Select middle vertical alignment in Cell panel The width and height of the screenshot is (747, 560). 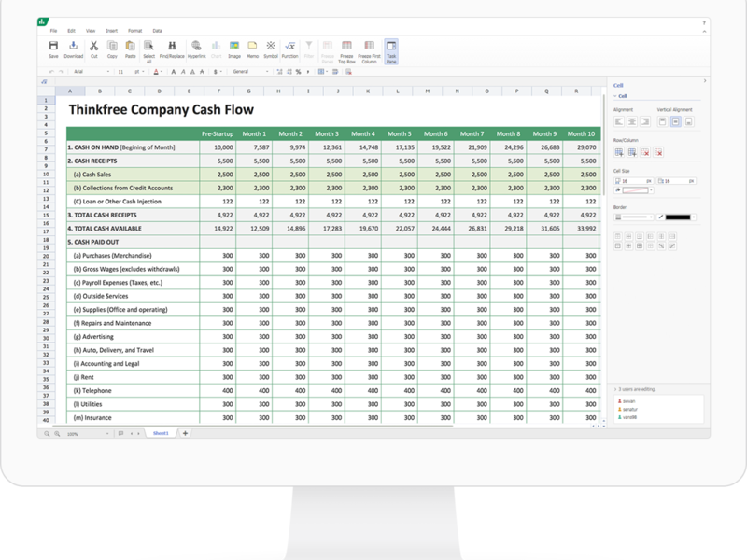(x=675, y=122)
